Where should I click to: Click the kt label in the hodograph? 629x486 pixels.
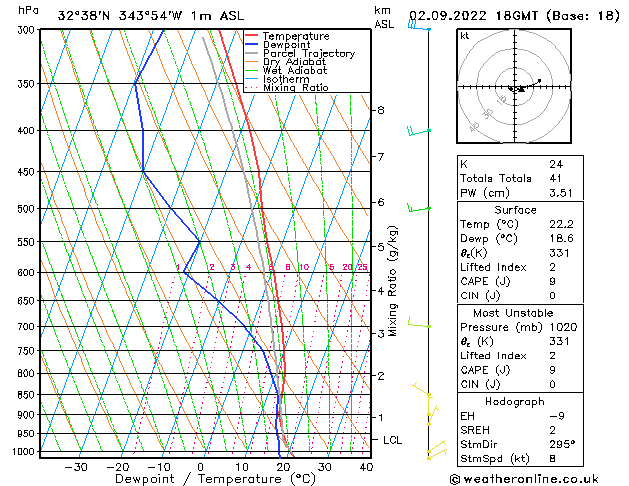465,35
